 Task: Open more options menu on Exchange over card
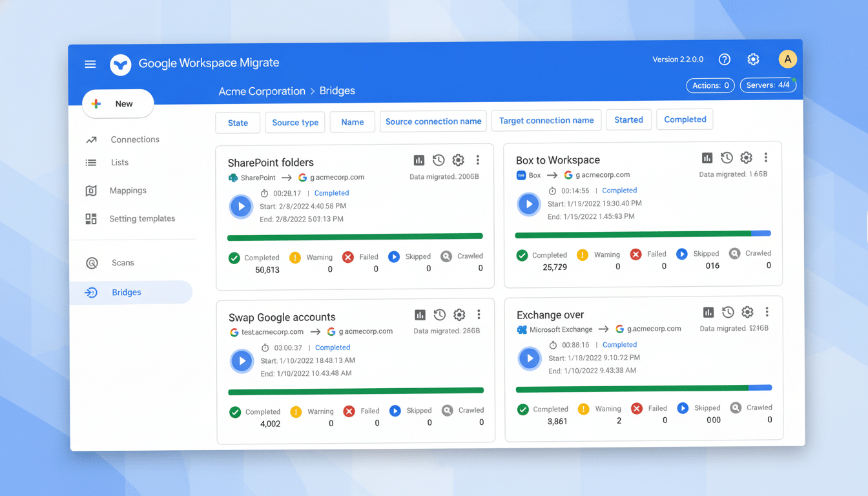(x=766, y=311)
